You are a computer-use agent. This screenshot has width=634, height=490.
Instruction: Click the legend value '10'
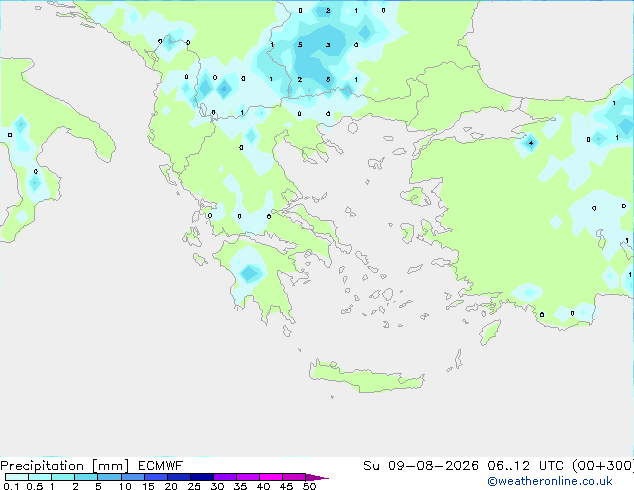pos(125,486)
